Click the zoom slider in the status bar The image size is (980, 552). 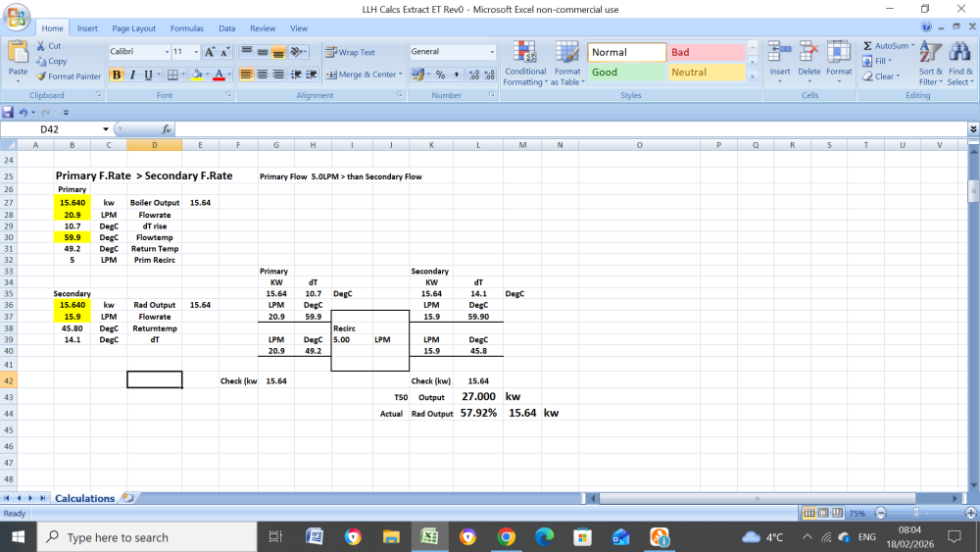[915, 513]
